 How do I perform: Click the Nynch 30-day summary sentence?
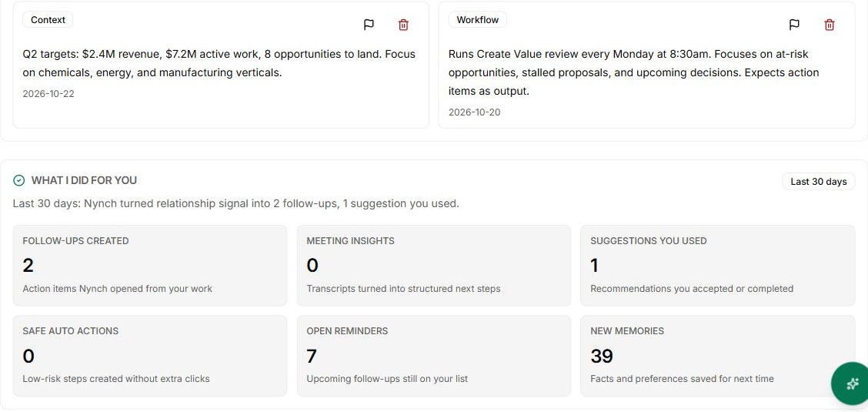235,204
